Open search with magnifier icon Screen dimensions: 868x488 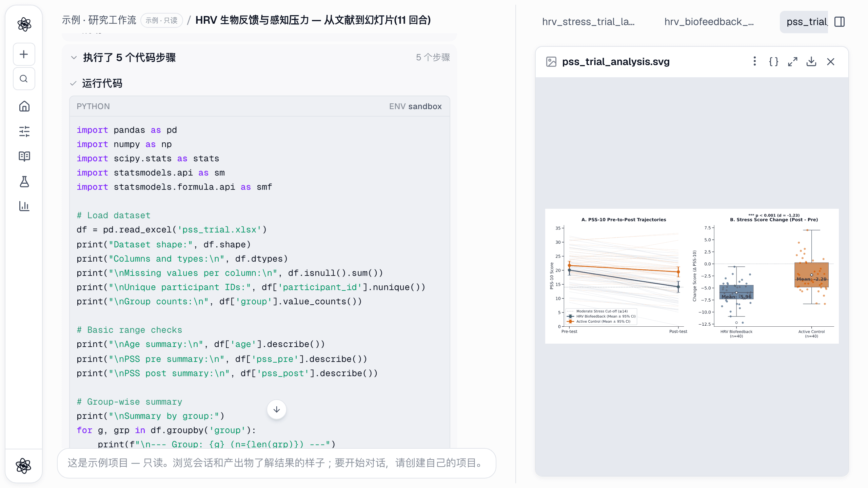(x=24, y=79)
